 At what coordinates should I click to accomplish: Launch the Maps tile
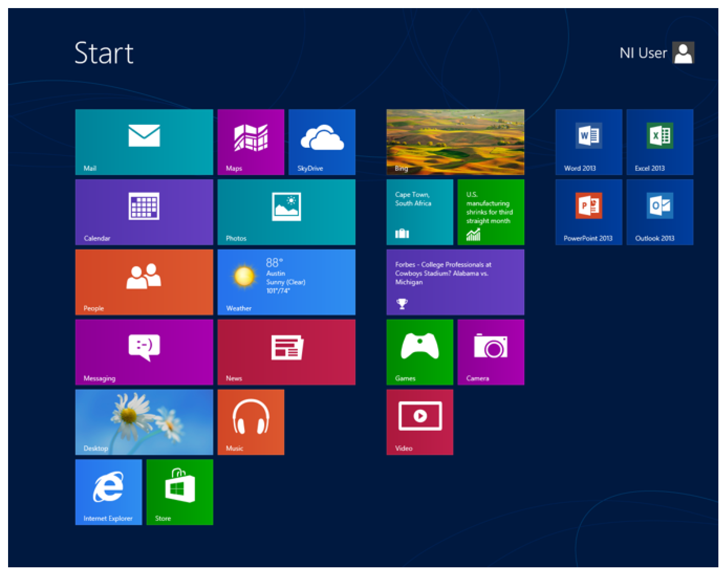tap(251, 142)
